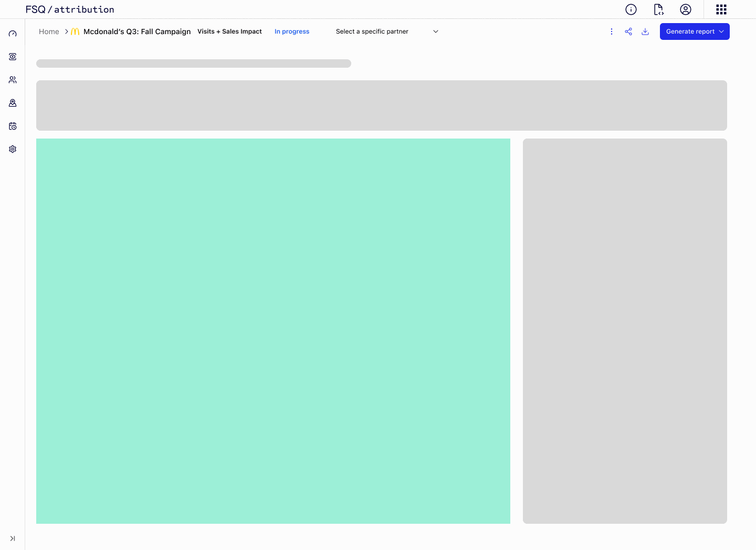Click the FSQ / attribution logo

tap(70, 9)
